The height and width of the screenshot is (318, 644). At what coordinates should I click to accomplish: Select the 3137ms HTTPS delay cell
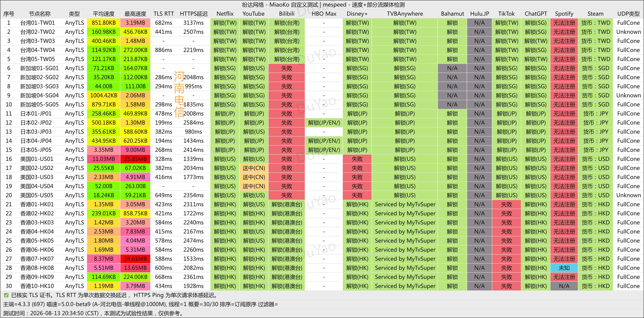[194, 23]
